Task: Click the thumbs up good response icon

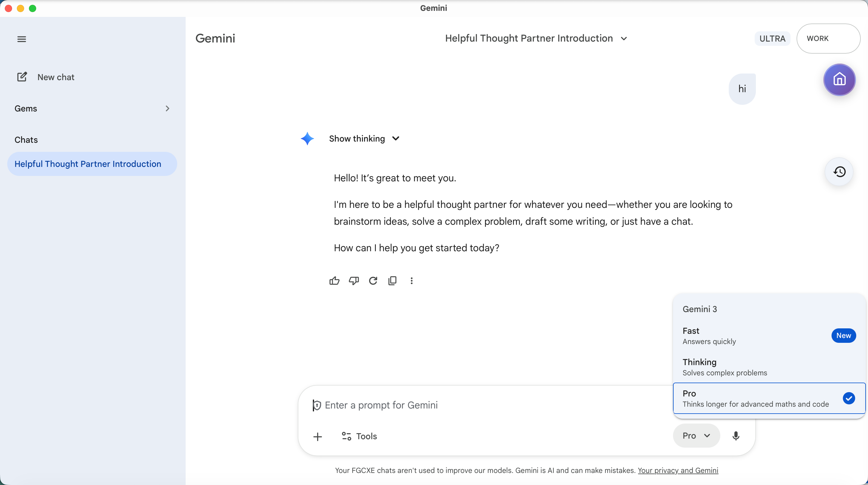Action: click(x=334, y=280)
